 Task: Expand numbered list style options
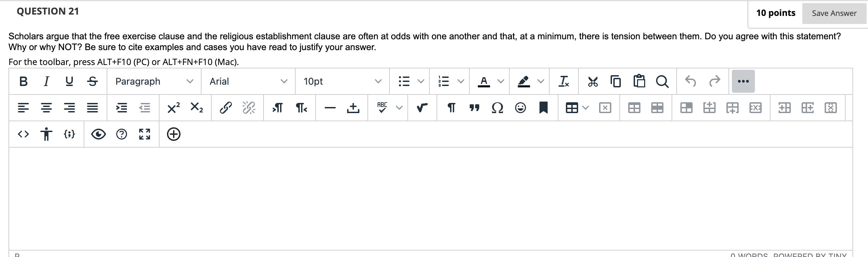(461, 81)
